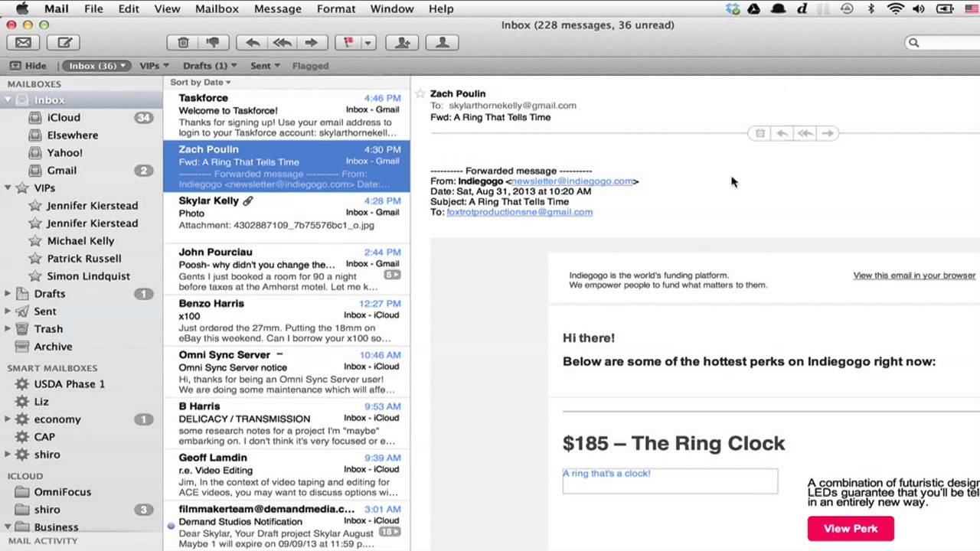Click the reply arrow in message header
980x551 pixels.
(x=782, y=133)
